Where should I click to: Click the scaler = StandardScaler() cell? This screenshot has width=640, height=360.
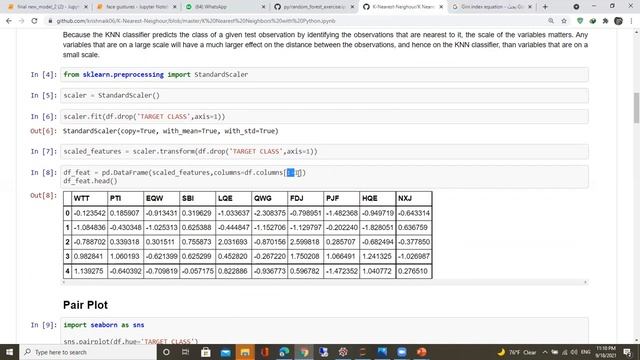coord(324,96)
